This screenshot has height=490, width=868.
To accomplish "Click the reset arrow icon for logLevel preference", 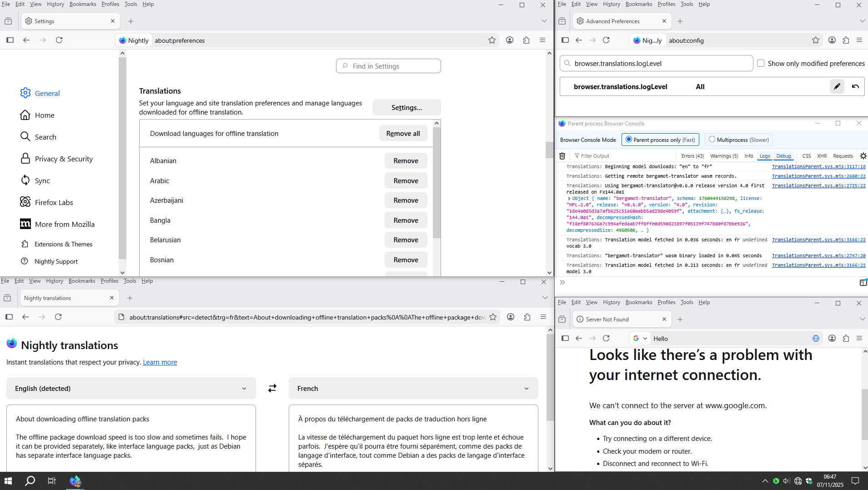I will [x=855, y=86].
